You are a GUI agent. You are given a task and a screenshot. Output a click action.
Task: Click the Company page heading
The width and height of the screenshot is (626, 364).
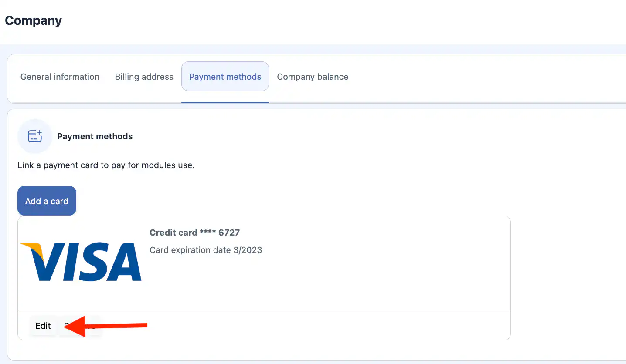click(34, 20)
